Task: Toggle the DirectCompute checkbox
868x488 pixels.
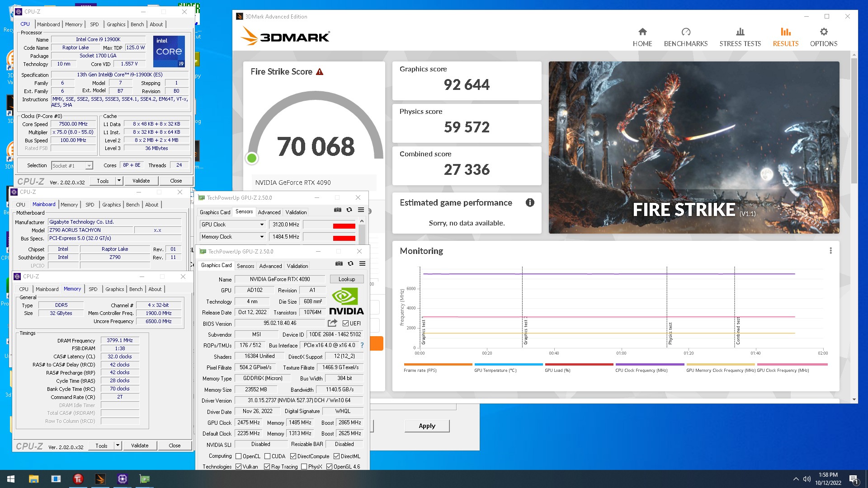Action: 293,456
